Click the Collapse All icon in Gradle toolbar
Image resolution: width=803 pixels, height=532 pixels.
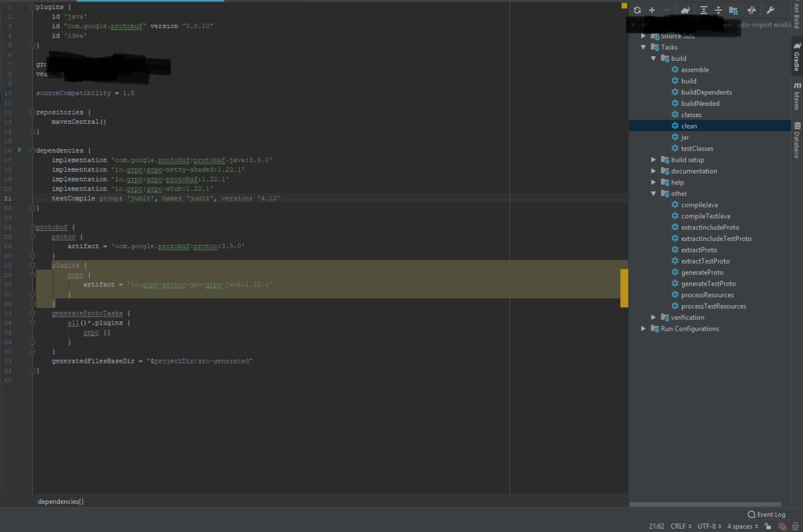(x=719, y=10)
